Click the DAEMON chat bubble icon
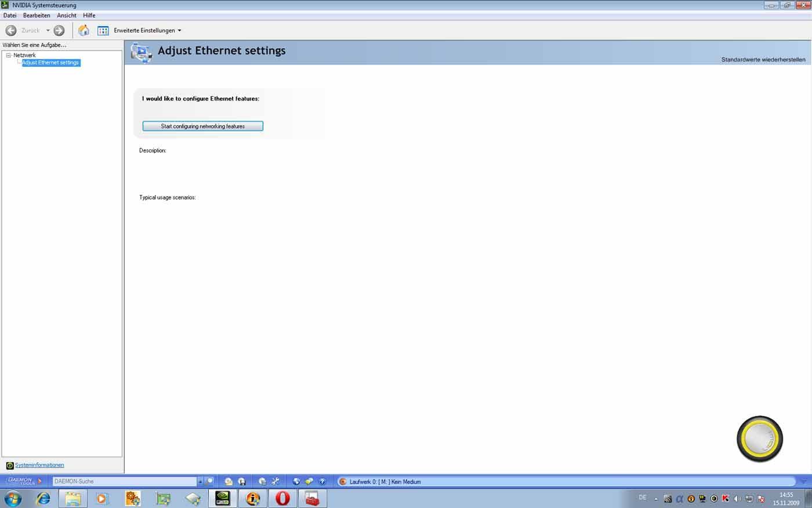The height and width of the screenshot is (508, 812). (309, 481)
